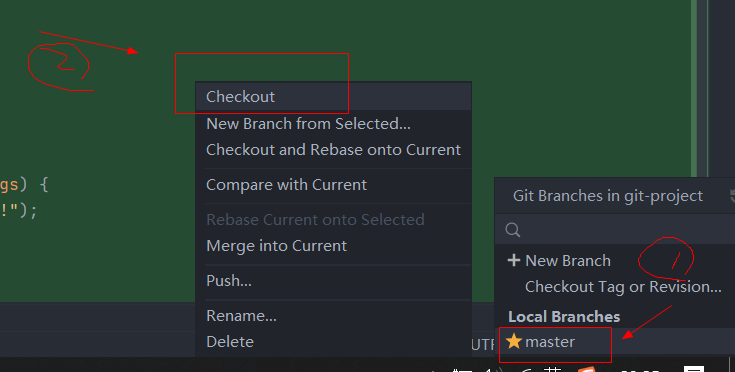Click the plus icon beside New Branch
This screenshot has height=372, width=735.
[514, 260]
